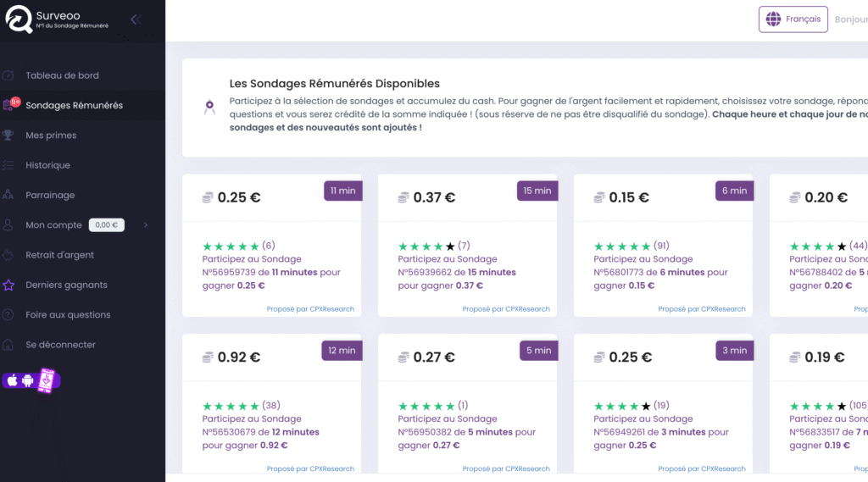Expand the Mon compte submenu arrow
The image size is (868, 482).
tap(146, 225)
